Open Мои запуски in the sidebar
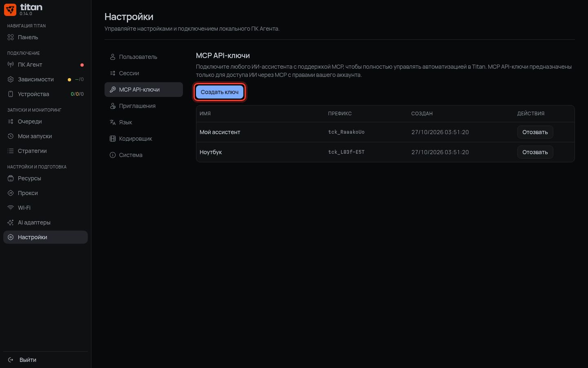 click(x=45, y=136)
